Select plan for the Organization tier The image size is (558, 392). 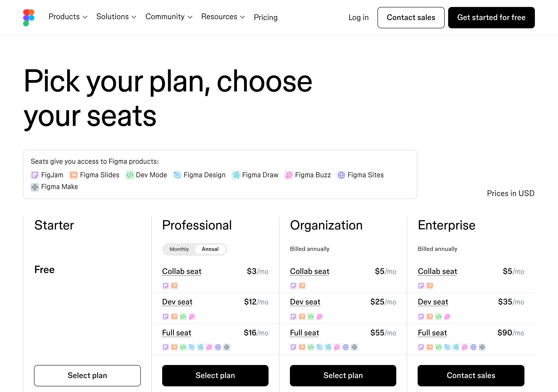pyautogui.click(x=343, y=375)
